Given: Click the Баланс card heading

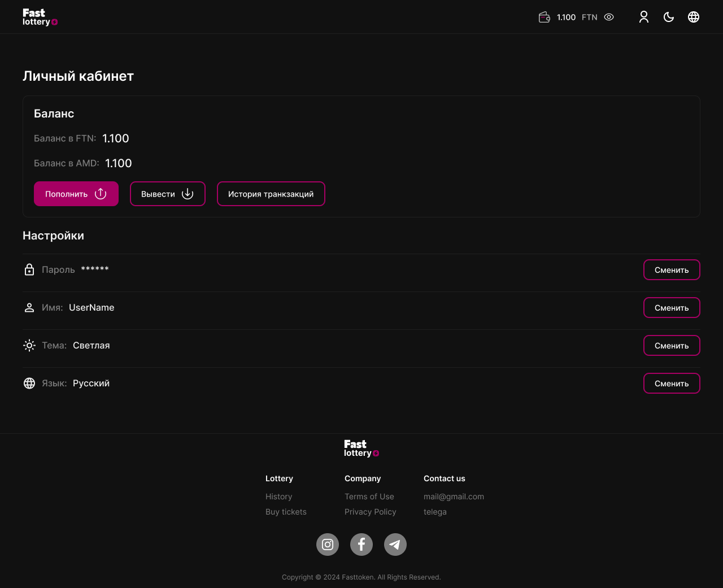Looking at the screenshot, I should point(54,114).
